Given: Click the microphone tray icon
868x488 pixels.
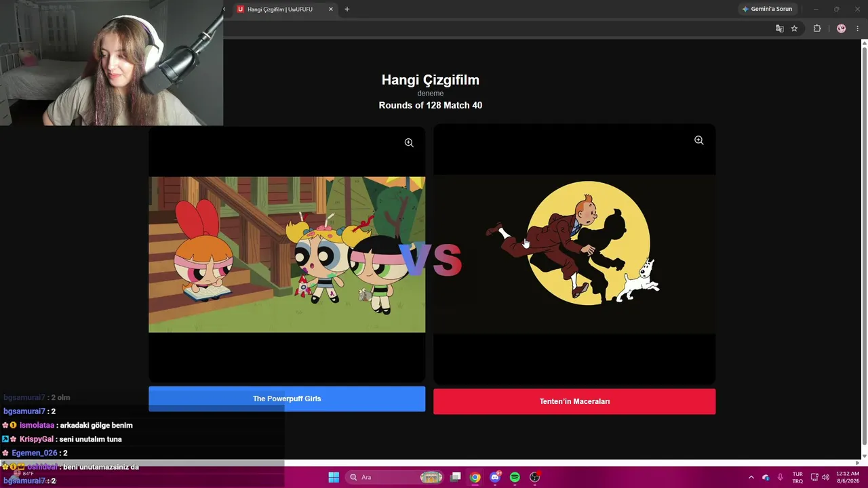Looking at the screenshot, I should pyautogui.click(x=781, y=477).
